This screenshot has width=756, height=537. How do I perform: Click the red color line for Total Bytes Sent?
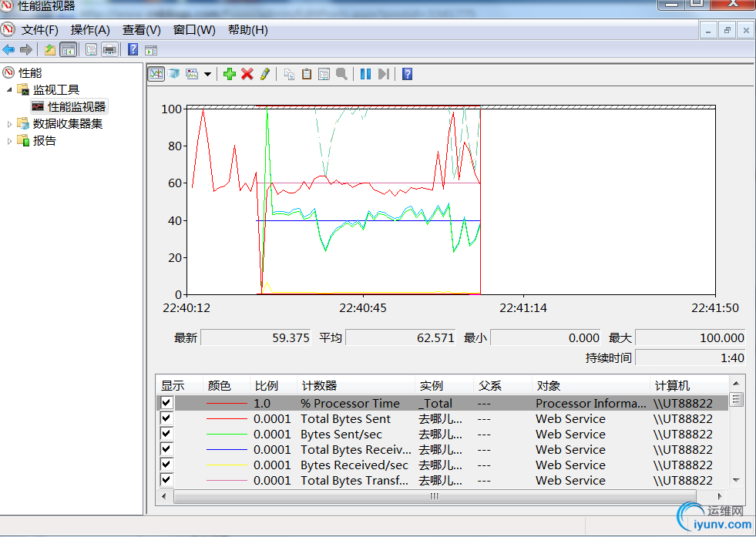pos(227,419)
